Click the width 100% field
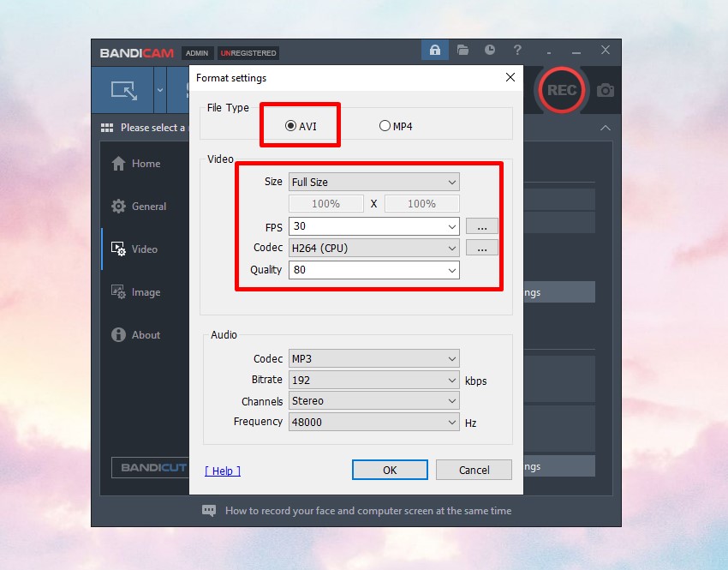Screen dimensions: 728x570 [x=326, y=203]
